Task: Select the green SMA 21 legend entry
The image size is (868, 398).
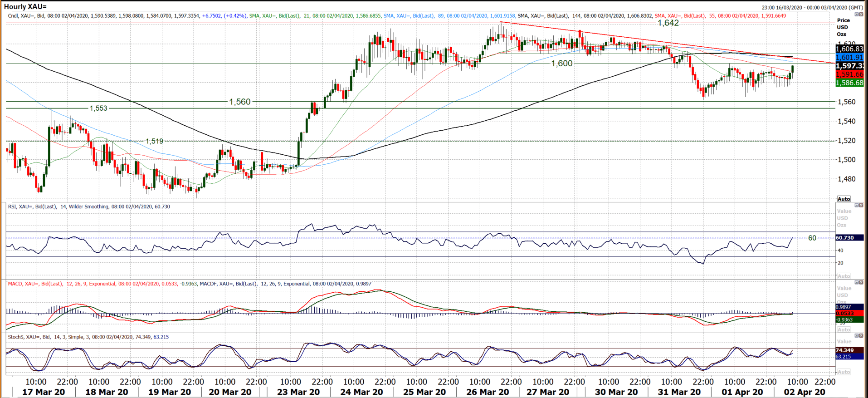Action: click(315, 16)
